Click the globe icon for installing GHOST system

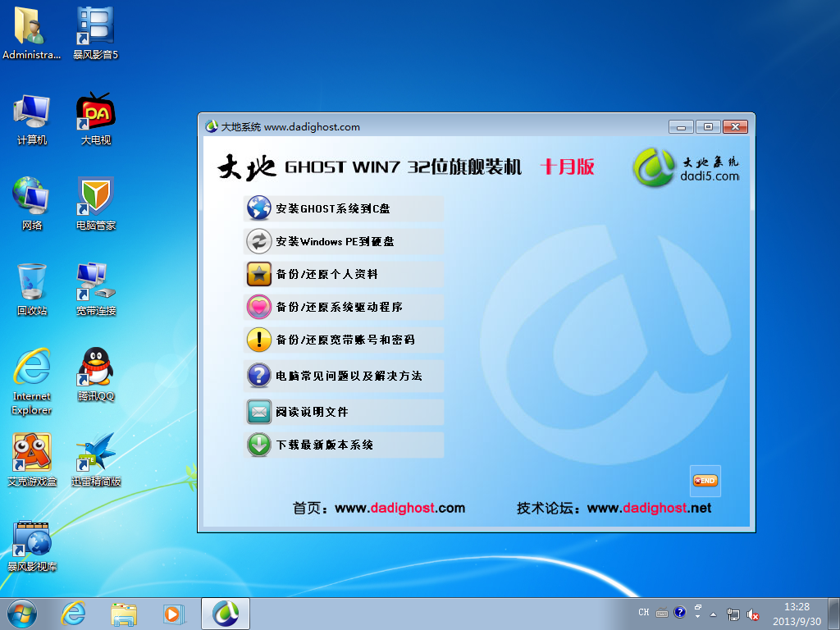(258, 208)
